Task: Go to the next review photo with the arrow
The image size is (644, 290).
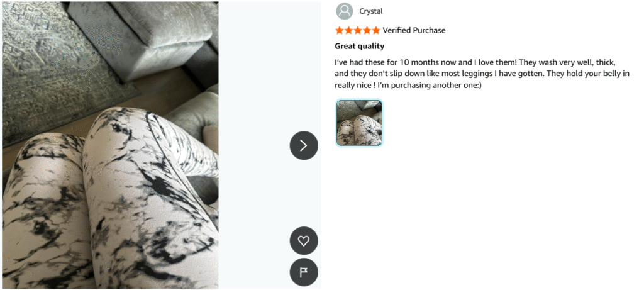Action: [304, 145]
